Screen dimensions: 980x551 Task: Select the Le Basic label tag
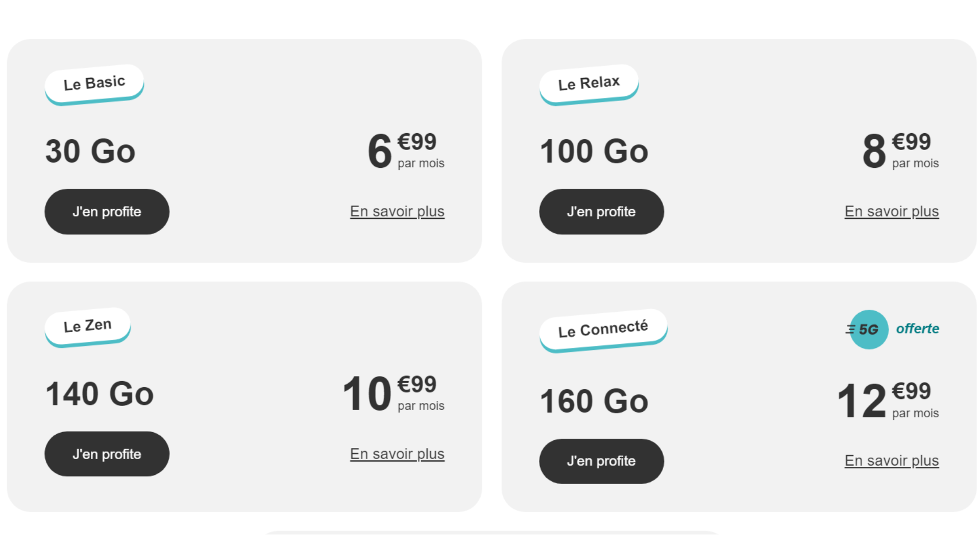(94, 84)
